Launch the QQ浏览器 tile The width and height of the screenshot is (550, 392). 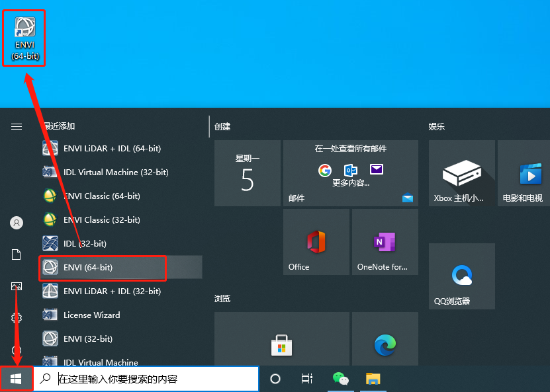coord(461,276)
